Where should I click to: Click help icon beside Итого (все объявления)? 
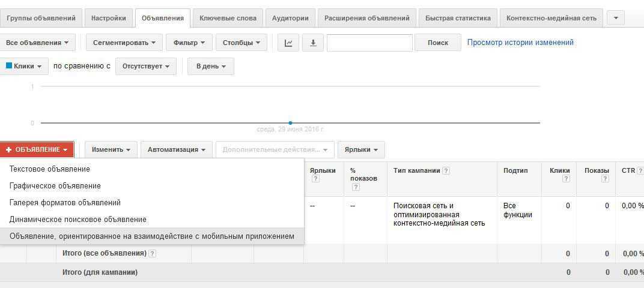click(x=153, y=254)
